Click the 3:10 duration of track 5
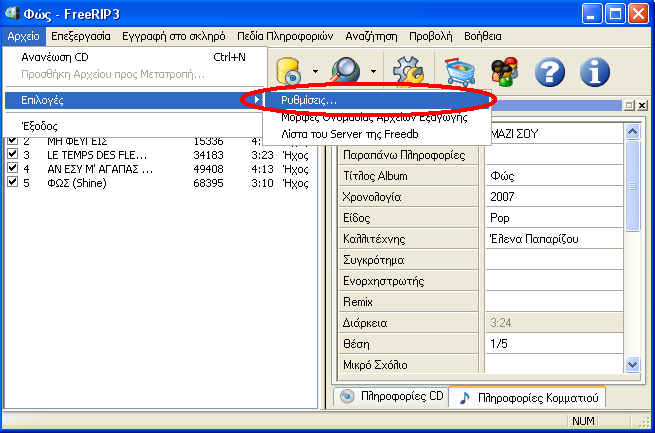The height and width of the screenshot is (433, 655). (262, 183)
